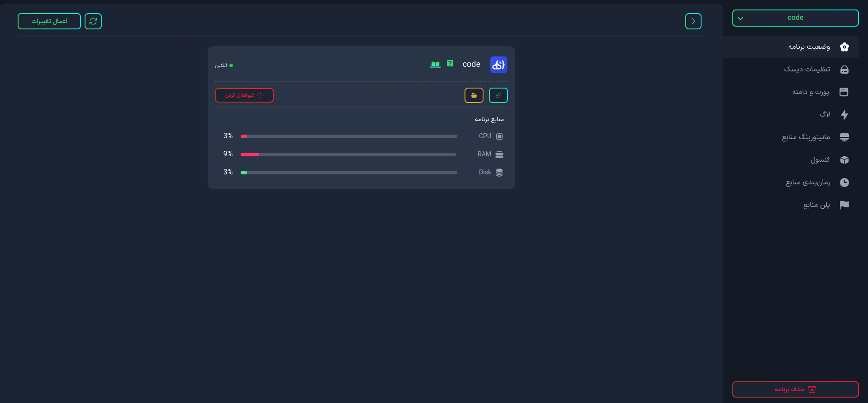The image size is (868, 403).
Task: Open لاگ menu item
Action: coord(791,115)
